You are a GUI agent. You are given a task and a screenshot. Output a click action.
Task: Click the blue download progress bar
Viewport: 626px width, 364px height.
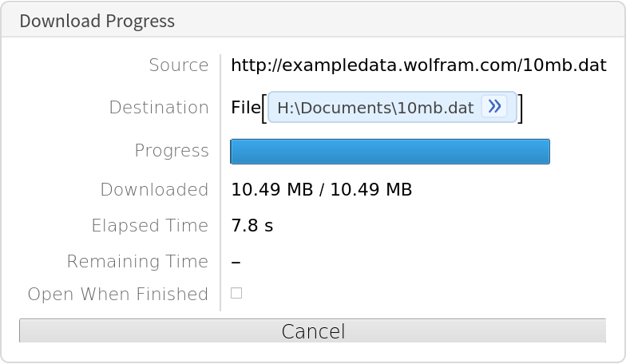point(390,152)
